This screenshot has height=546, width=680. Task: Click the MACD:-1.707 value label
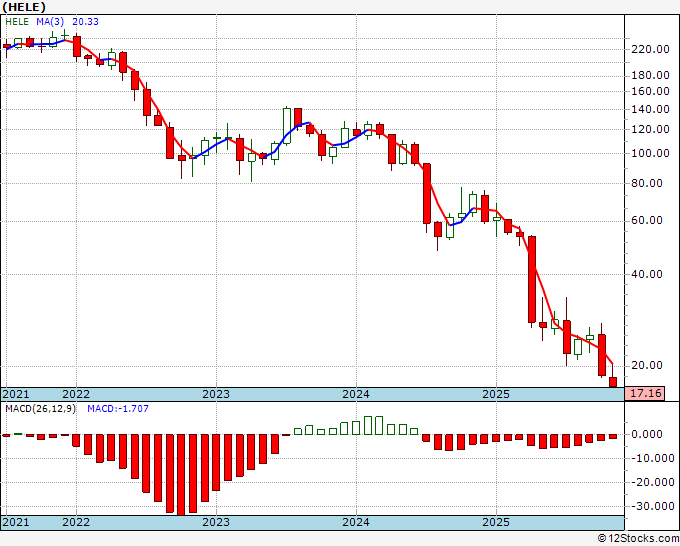tap(118, 409)
